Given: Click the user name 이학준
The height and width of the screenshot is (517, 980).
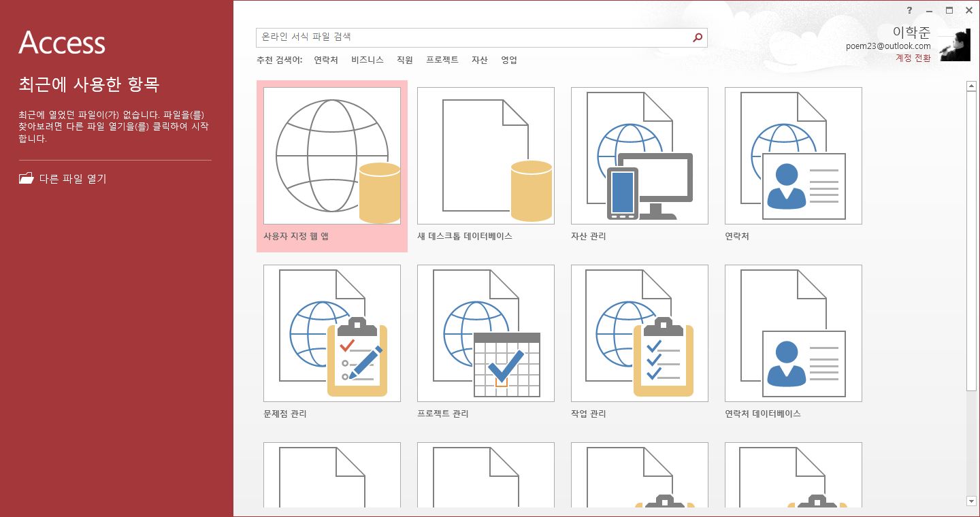Looking at the screenshot, I should (912, 32).
